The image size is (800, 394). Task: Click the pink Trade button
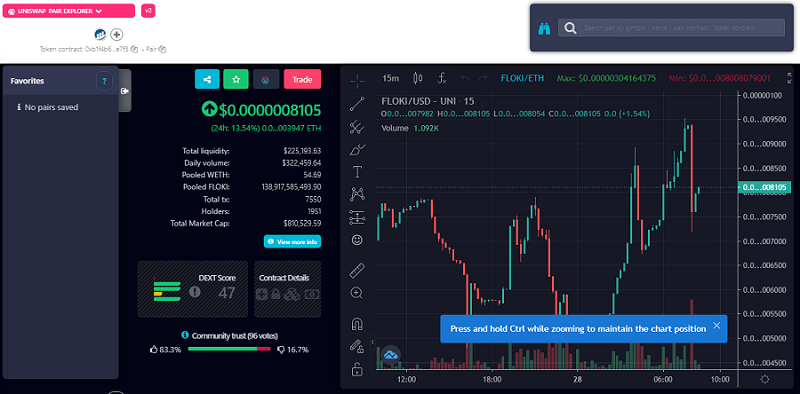point(303,79)
